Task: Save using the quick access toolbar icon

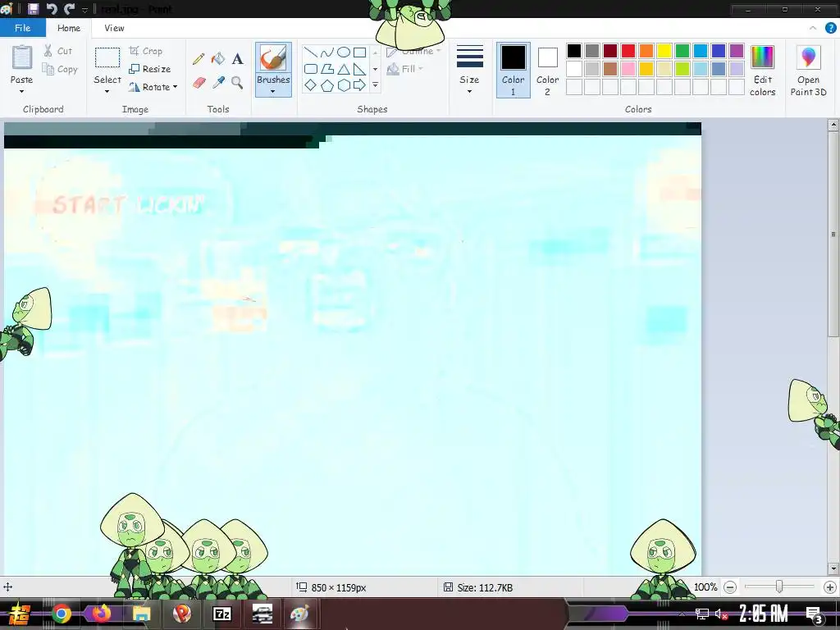Action: click(33, 8)
